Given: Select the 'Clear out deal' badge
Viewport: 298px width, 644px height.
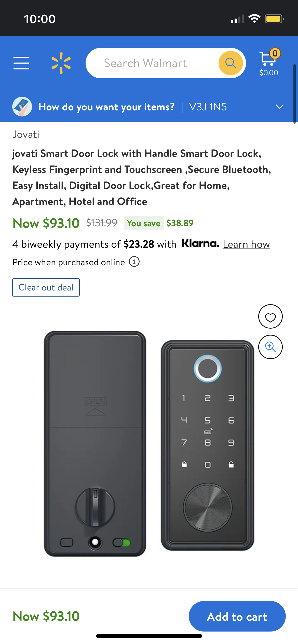Looking at the screenshot, I should pyautogui.click(x=46, y=287).
